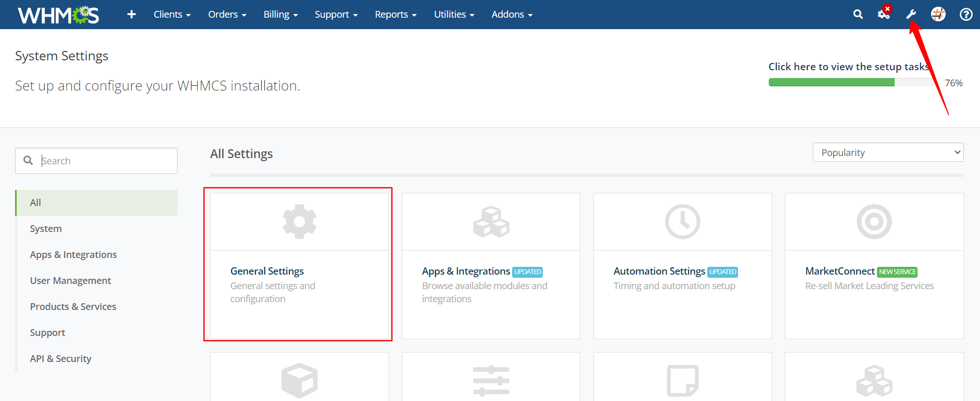The image size is (980, 401).
Task: Click the wrench configuration icon
Action: (911, 15)
